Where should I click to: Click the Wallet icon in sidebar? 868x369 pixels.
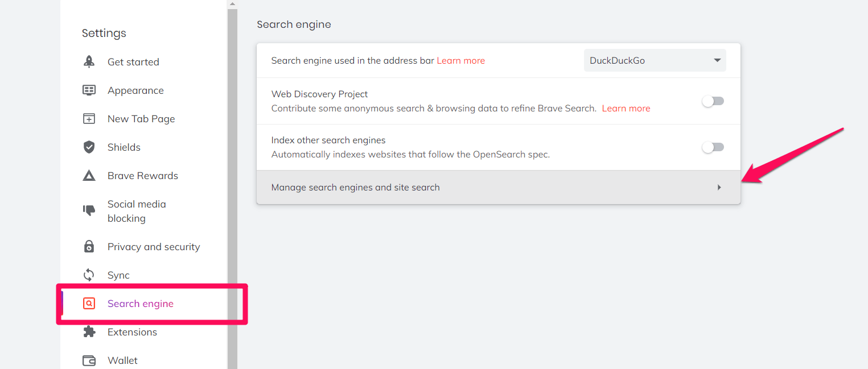pos(89,360)
